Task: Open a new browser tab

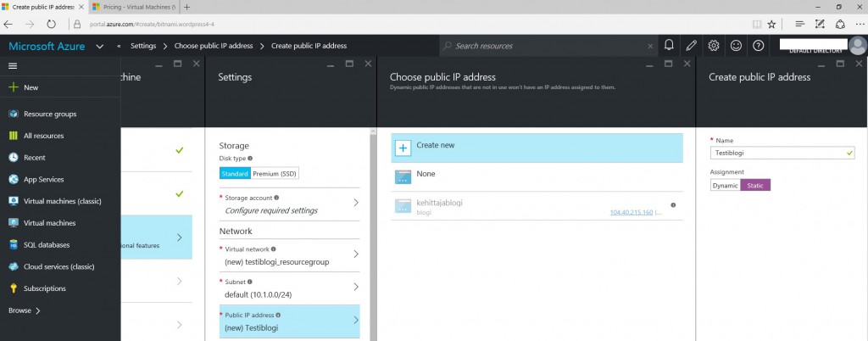Action: [187, 7]
